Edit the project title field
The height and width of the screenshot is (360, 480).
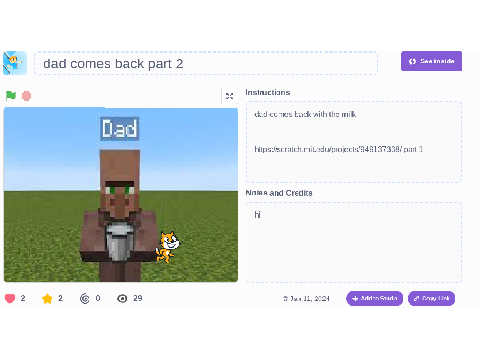pyautogui.click(x=206, y=63)
